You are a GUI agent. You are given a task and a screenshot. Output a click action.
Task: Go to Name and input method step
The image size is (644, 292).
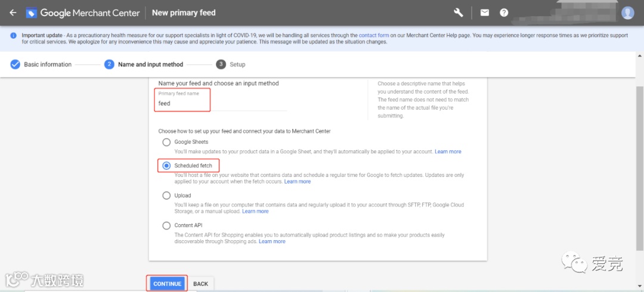click(x=144, y=64)
